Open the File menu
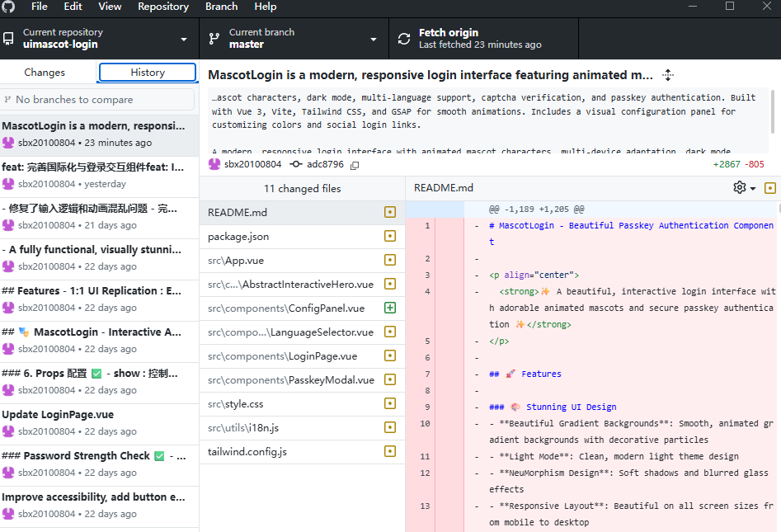781x532 pixels. coord(40,7)
